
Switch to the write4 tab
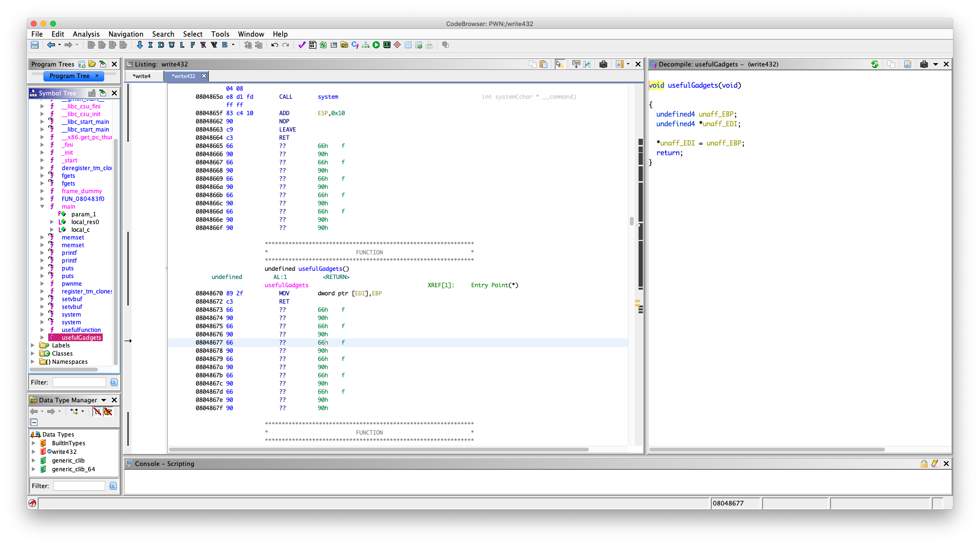(x=144, y=76)
